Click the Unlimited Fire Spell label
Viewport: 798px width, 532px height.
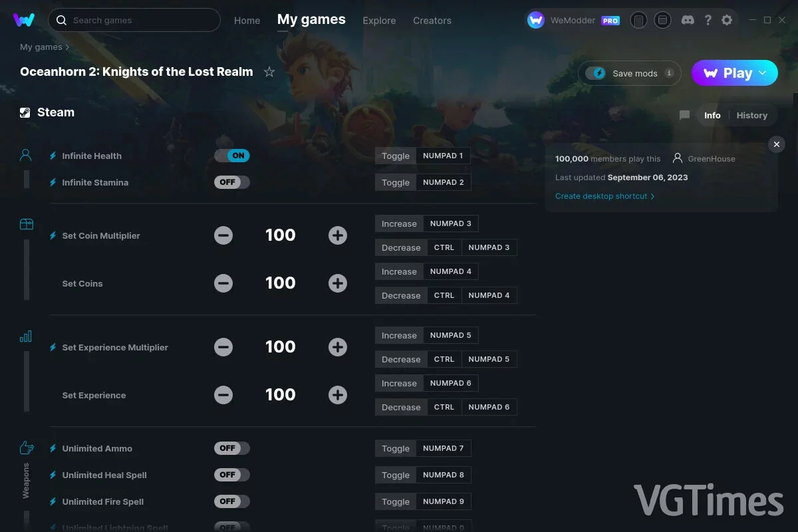(x=103, y=501)
